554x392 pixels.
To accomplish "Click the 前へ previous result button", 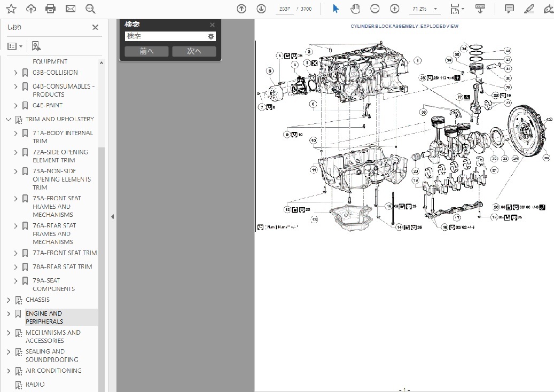I will click(146, 51).
